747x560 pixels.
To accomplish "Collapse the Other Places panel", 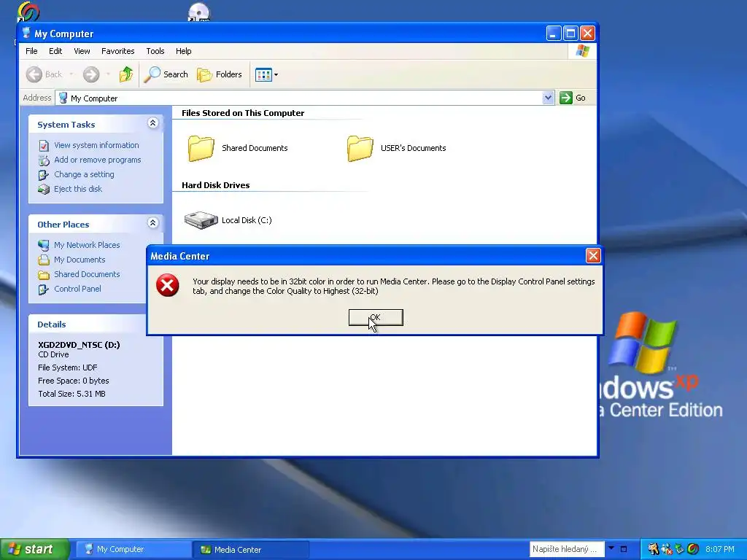I will [152, 222].
